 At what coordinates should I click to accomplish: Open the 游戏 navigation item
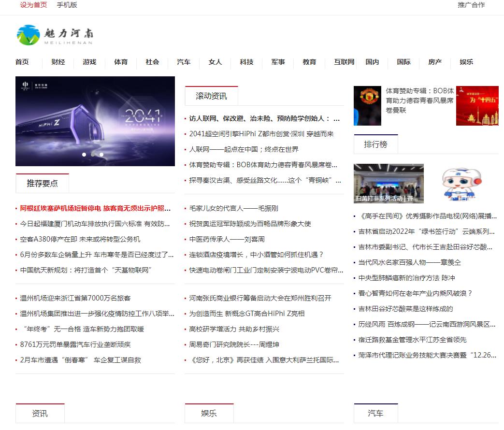(90, 62)
